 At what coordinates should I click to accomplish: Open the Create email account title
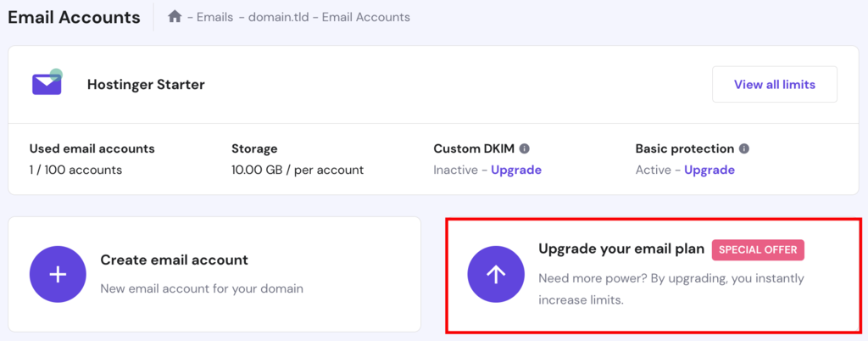[174, 260]
